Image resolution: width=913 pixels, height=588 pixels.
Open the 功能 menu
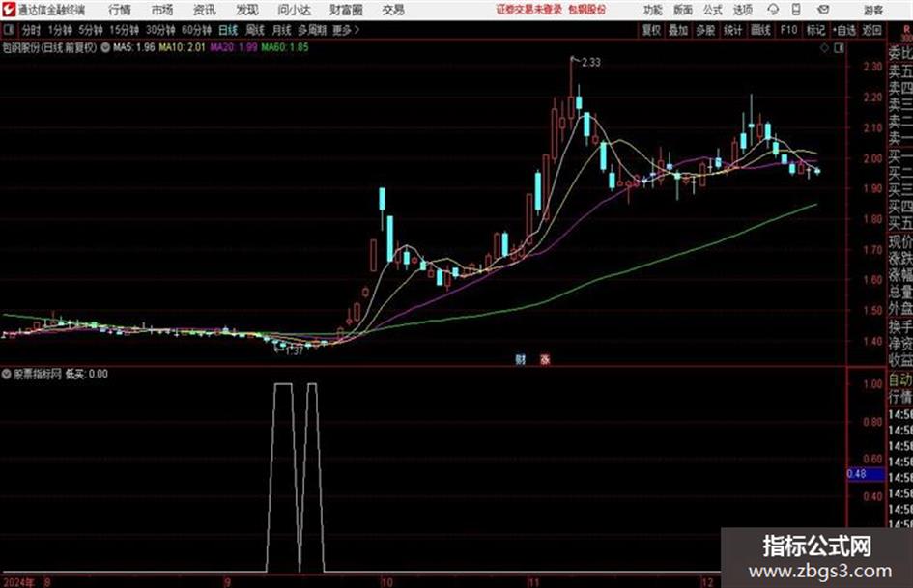pyautogui.click(x=653, y=10)
